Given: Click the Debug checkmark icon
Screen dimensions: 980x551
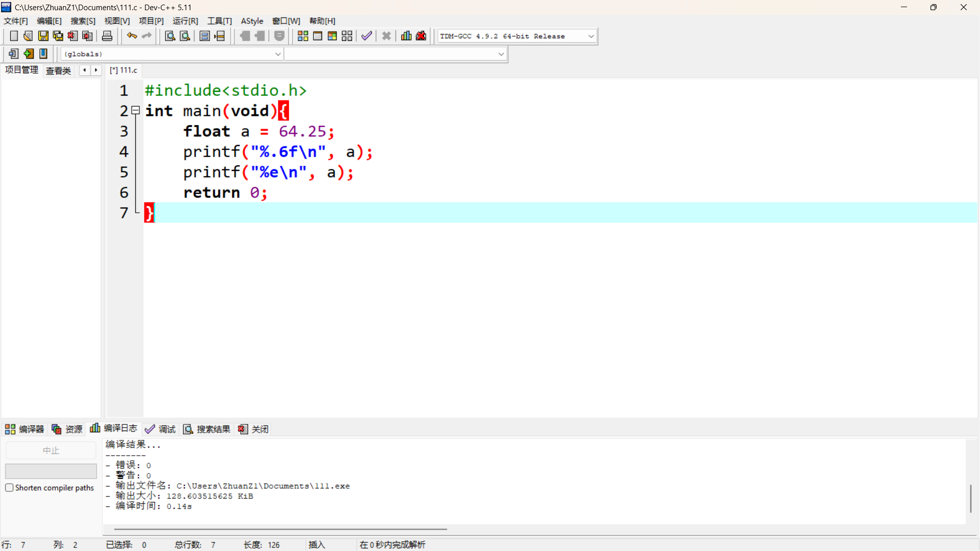Looking at the screenshot, I should pyautogui.click(x=366, y=36).
